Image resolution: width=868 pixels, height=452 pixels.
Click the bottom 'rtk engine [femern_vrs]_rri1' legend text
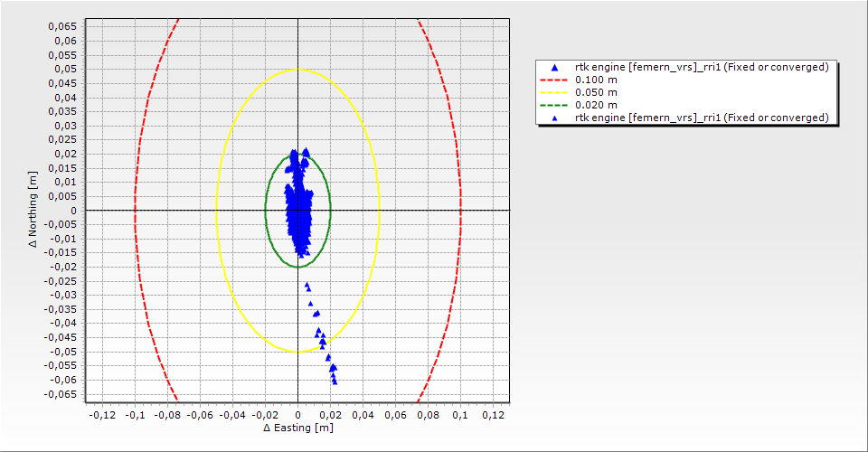702,118
